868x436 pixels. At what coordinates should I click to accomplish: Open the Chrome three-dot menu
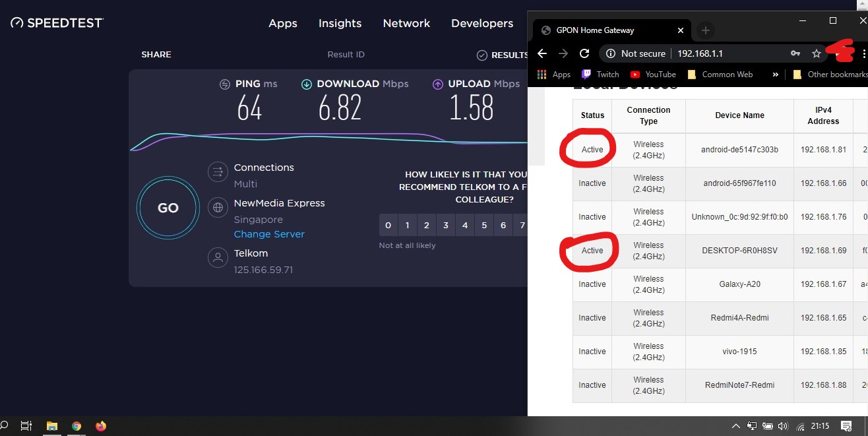point(863,53)
